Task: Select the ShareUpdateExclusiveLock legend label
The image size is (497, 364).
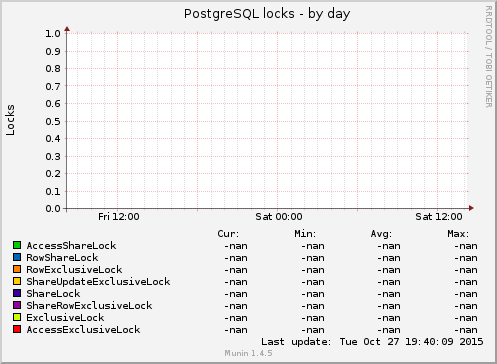Action: (x=98, y=282)
